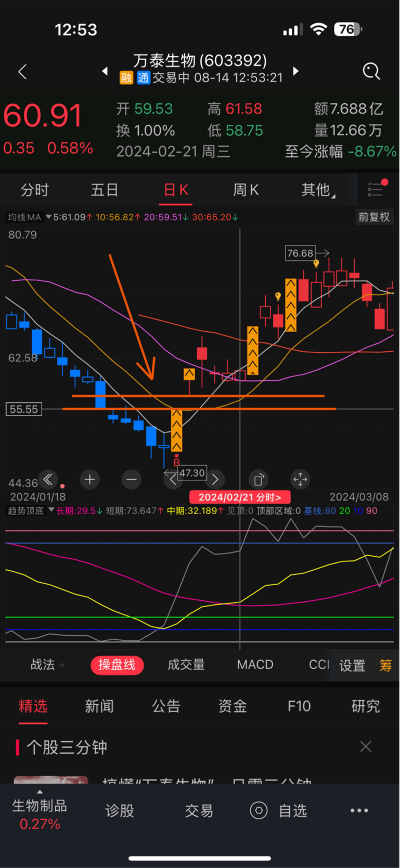This screenshot has width=400, height=868.
Task: Tap the lightbulb marker near 76.68
Action: (x=316, y=264)
